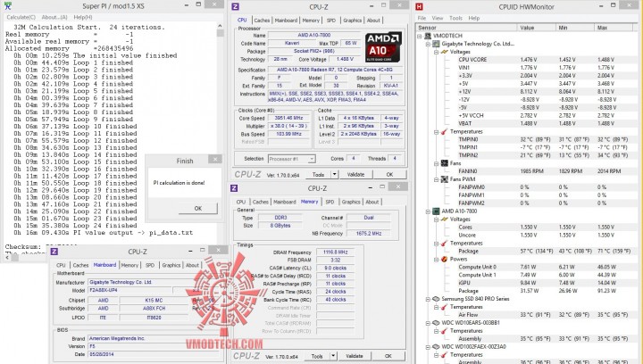Click Temperatures icon under Samsung SSD 840 PRO
Screen dimensions: 643x364
click(x=445, y=307)
